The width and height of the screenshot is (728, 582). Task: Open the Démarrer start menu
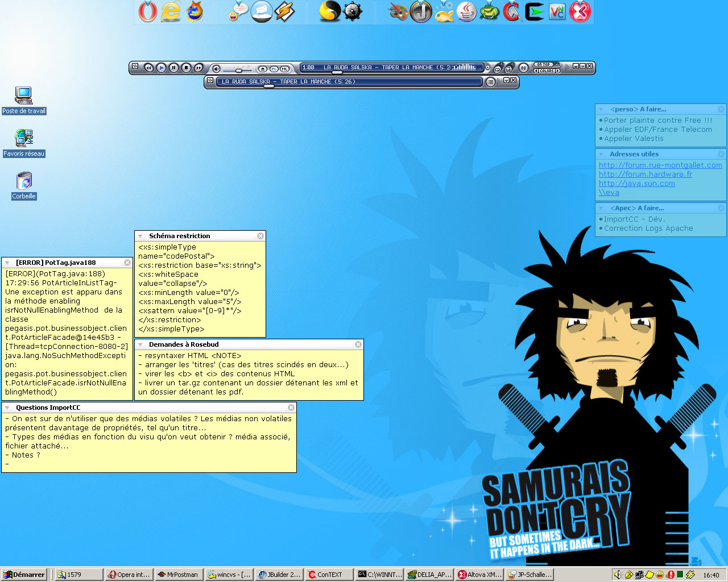(x=24, y=575)
